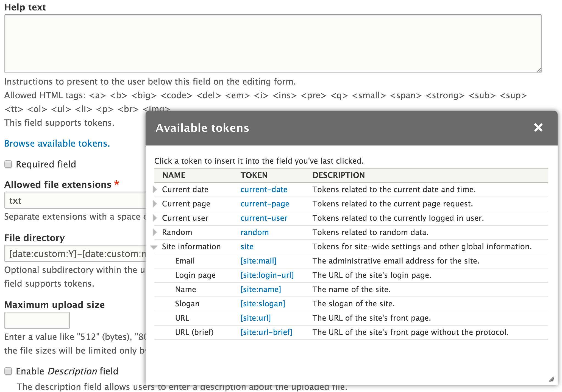562x392 pixels.
Task: Click the site token link
Action: (x=246, y=247)
